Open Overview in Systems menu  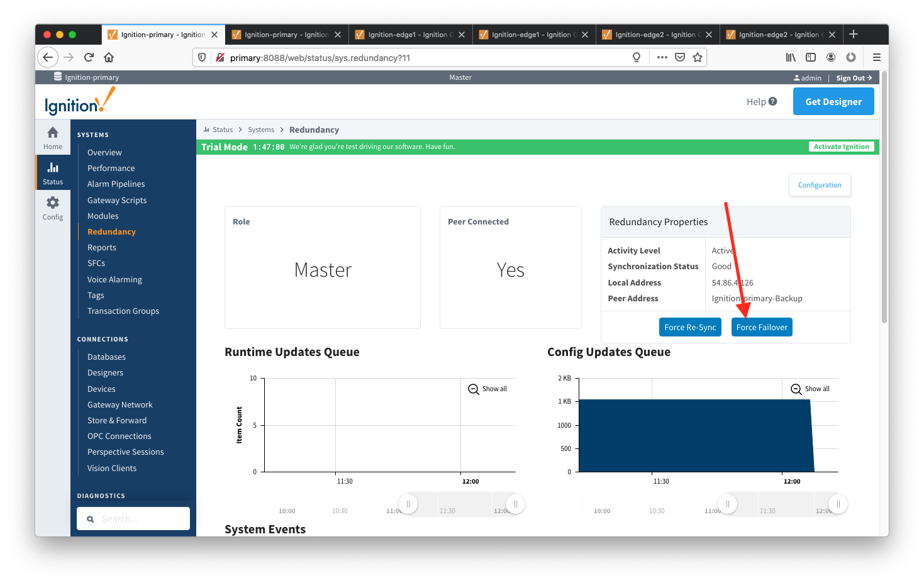pos(104,152)
